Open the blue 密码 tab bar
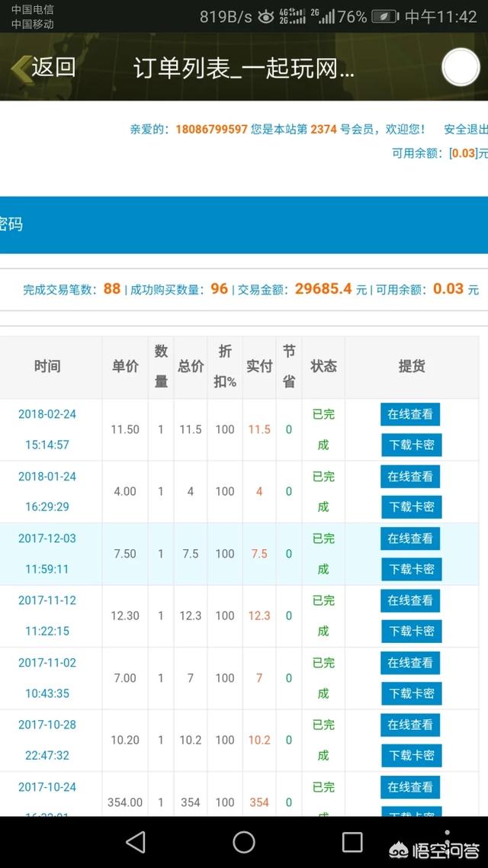488x868 pixels. click(244, 225)
